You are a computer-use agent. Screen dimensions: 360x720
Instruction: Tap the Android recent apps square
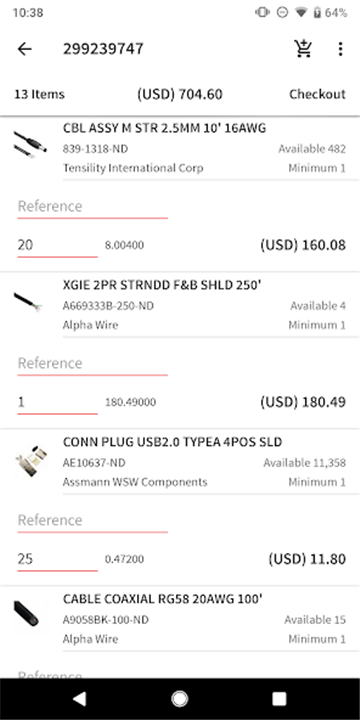[279, 698]
